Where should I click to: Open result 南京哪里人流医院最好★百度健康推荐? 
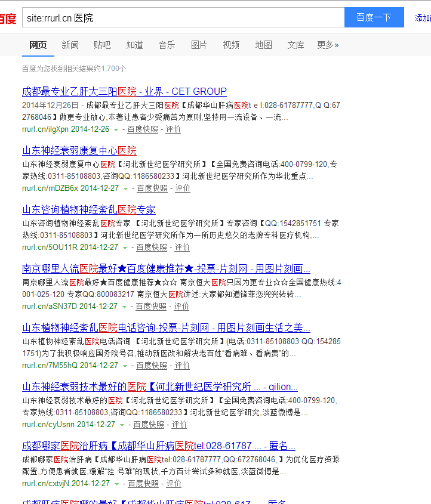click(x=166, y=269)
